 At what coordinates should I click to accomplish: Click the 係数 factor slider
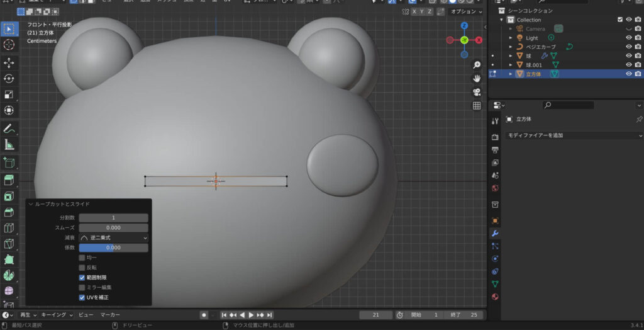point(113,248)
